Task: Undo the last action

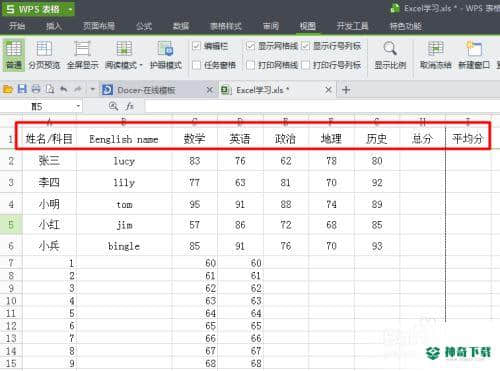Action: (64, 89)
